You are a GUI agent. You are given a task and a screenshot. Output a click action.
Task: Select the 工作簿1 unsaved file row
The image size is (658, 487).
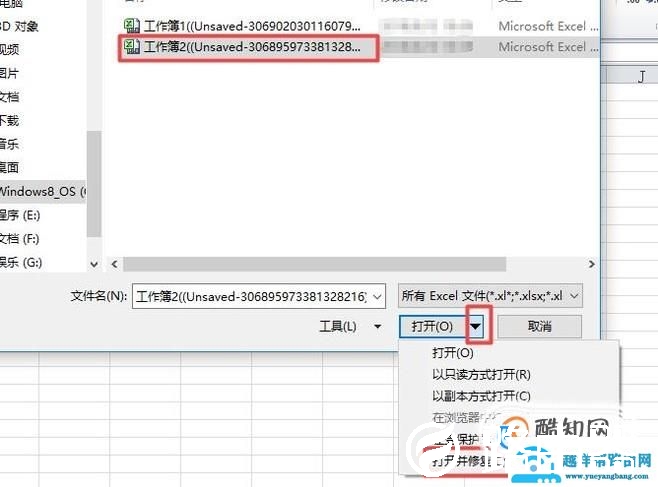(359, 26)
